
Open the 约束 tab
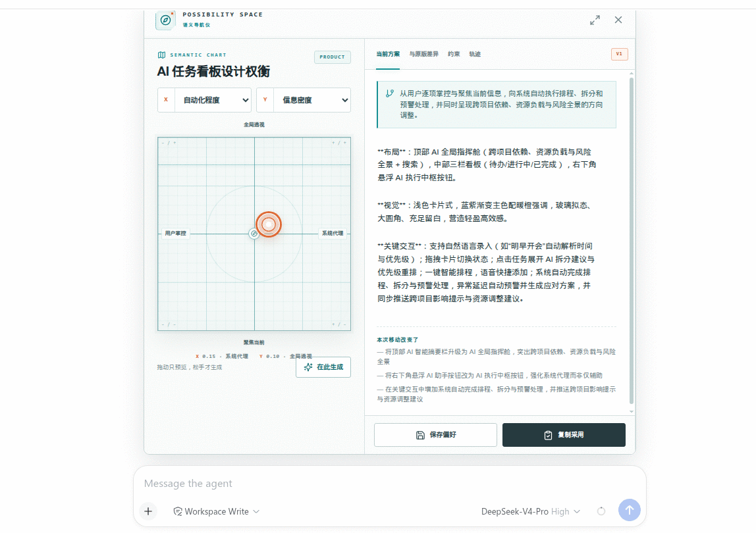pos(454,54)
